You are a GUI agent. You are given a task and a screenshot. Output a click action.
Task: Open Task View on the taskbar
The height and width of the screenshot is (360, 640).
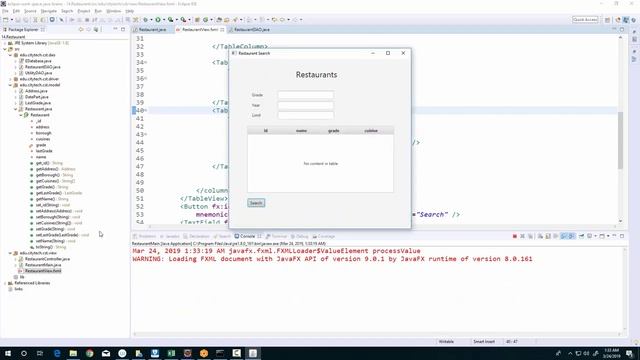pos(40,353)
